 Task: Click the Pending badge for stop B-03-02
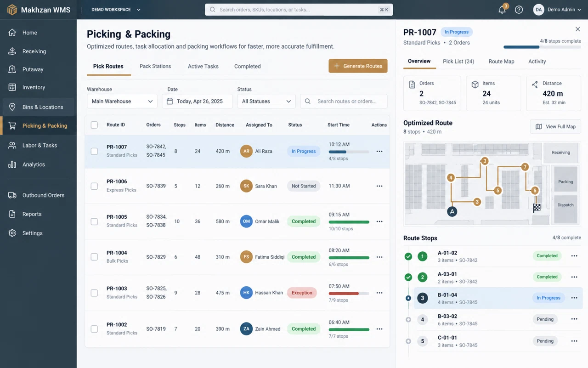pos(545,319)
